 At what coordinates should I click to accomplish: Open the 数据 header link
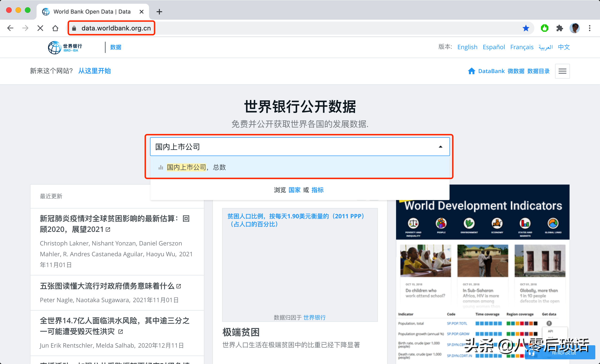click(x=116, y=47)
